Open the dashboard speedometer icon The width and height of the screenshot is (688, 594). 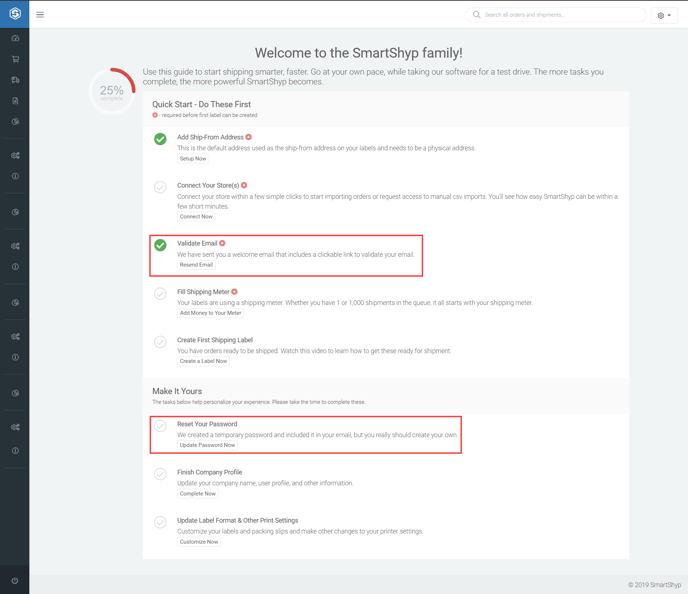[x=15, y=38]
